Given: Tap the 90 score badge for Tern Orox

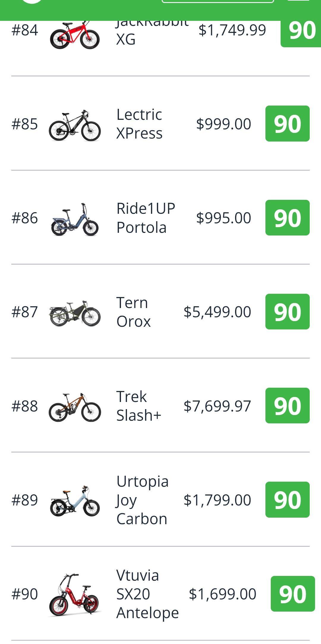Looking at the screenshot, I should (x=287, y=312).
